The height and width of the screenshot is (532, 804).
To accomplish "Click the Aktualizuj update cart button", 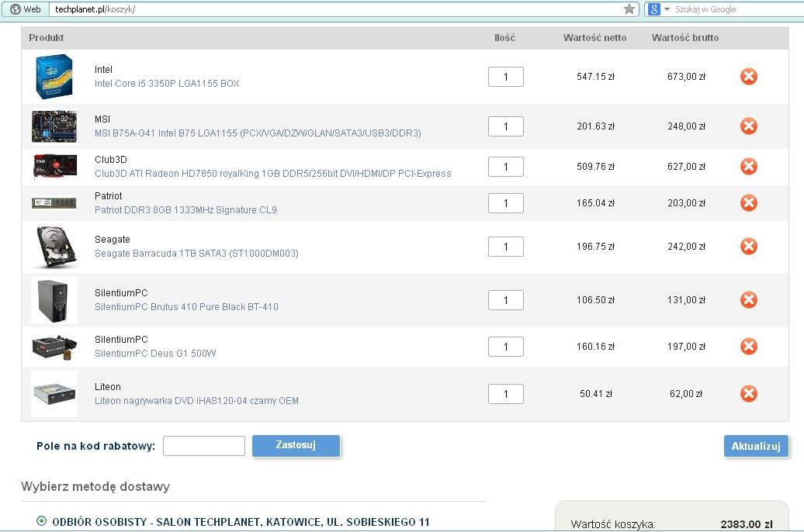I will pos(756,446).
